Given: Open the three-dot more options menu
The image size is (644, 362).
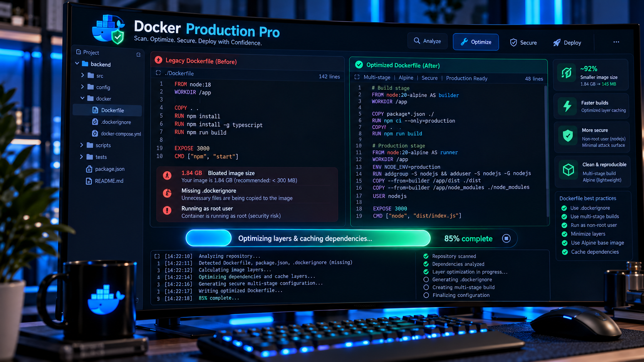Looking at the screenshot, I should [616, 42].
